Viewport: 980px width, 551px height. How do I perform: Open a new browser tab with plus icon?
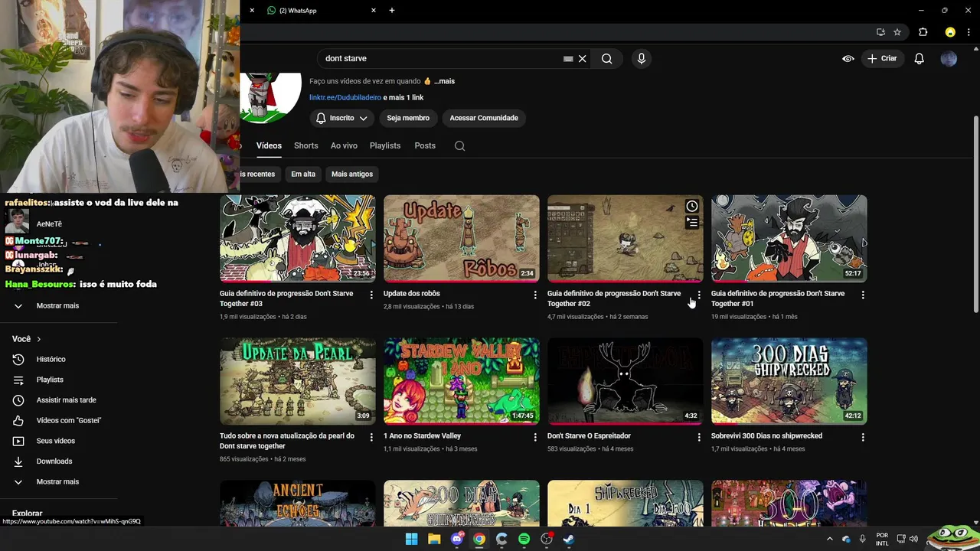pos(392,10)
